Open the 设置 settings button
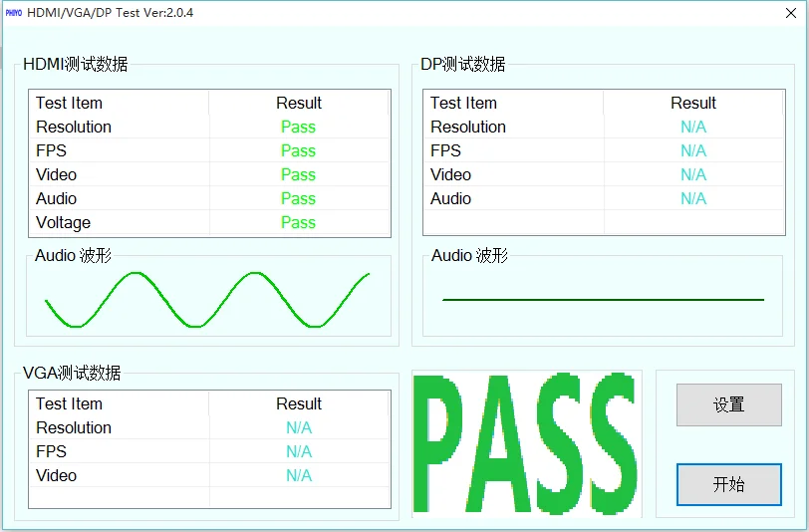This screenshot has height=532, width=809. pos(729,404)
